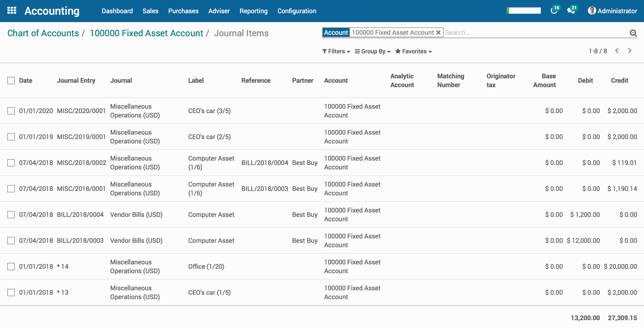Check the row MISC/2019/0001 checkbox
The image size is (644, 328).
pos(11,137)
